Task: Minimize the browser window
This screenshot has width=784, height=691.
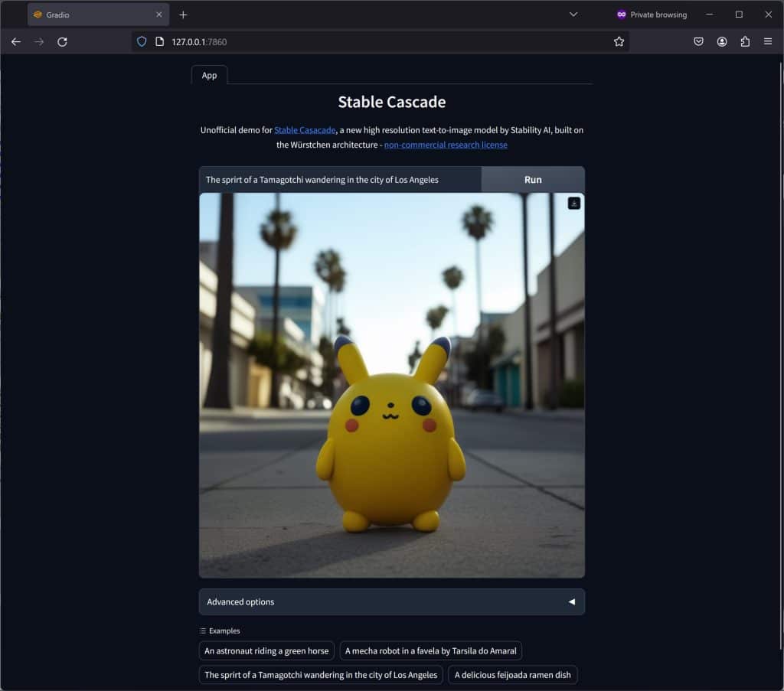Action: pyautogui.click(x=710, y=15)
